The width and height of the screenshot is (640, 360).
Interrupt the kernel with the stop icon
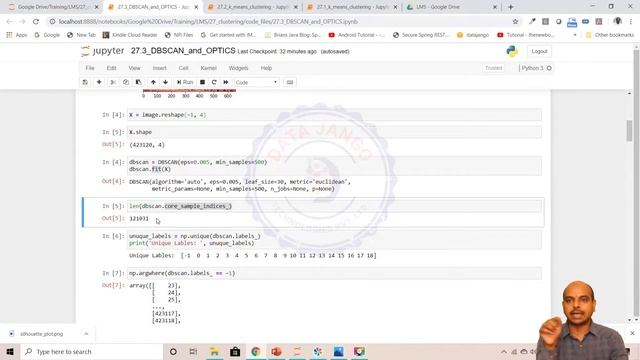coord(202,82)
